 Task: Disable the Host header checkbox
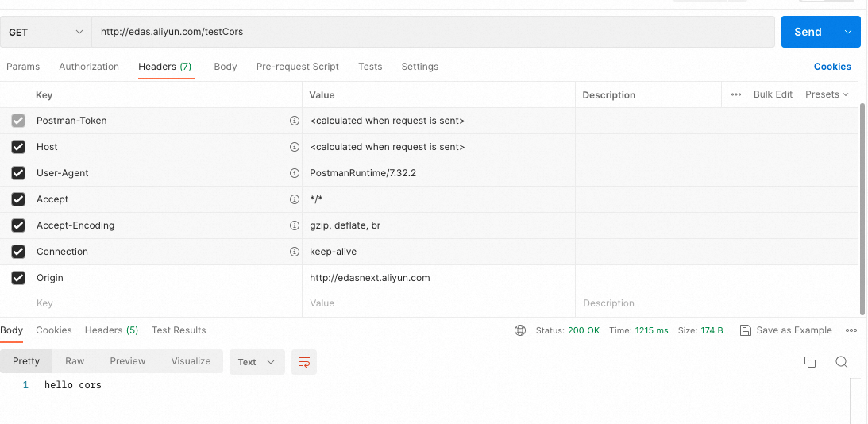pos(18,147)
